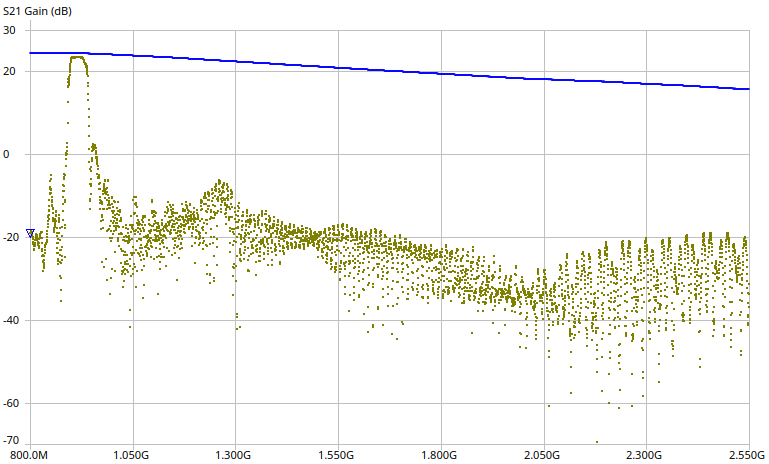Image resolution: width=769 pixels, height=464 pixels.
Task: Click the 2.050G frequency axis label
Action: 542,455
